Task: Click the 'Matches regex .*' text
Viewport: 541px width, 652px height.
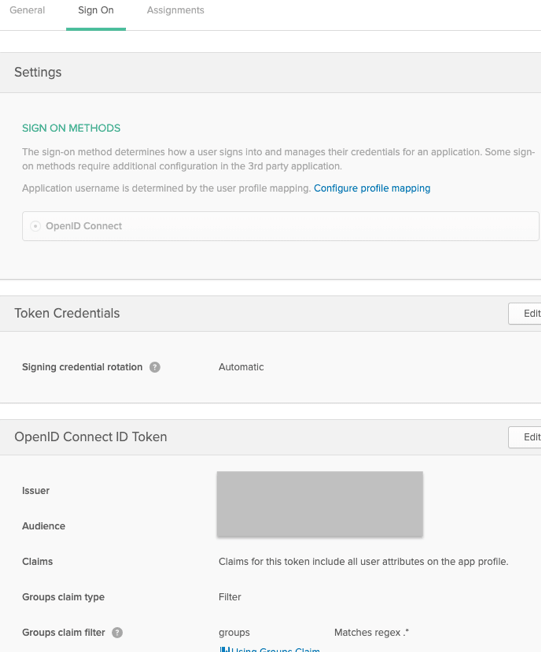Action: [x=371, y=632]
